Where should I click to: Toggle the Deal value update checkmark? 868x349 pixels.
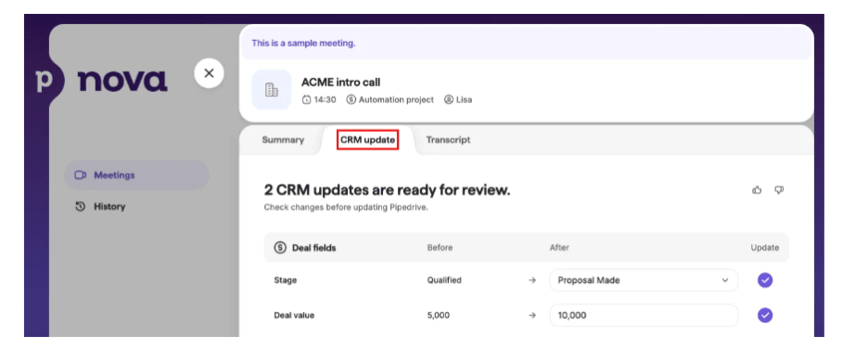(x=765, y=316)
